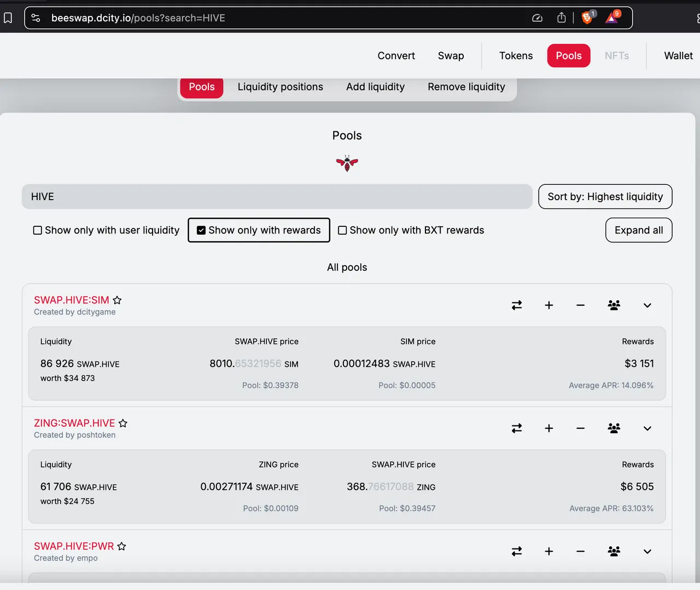Screen dimensions: 700x590
Task: Click 'Average APR: 63.103%' value
Action: pos(611,509)
